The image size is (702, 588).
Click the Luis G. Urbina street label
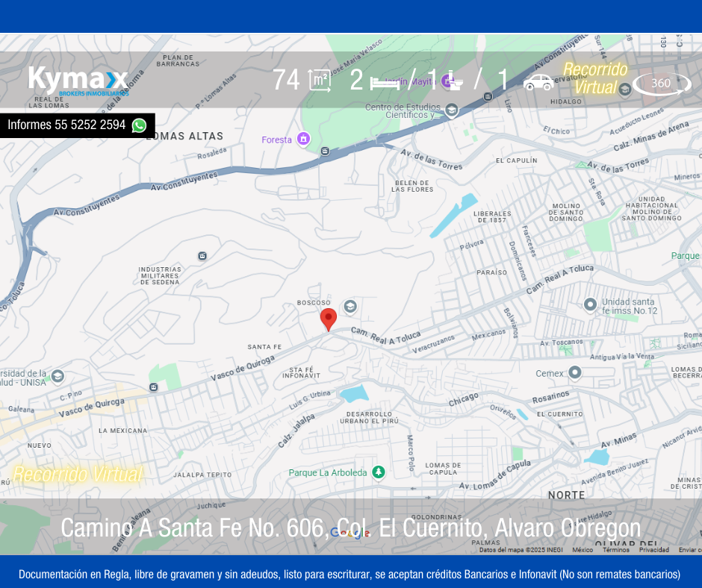(310, 400)
